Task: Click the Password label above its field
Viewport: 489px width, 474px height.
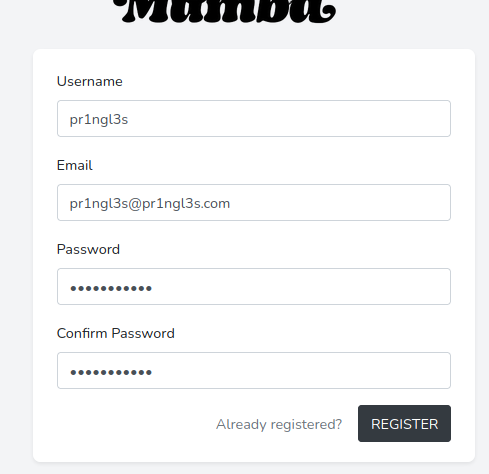Action: tap(88, 249)
